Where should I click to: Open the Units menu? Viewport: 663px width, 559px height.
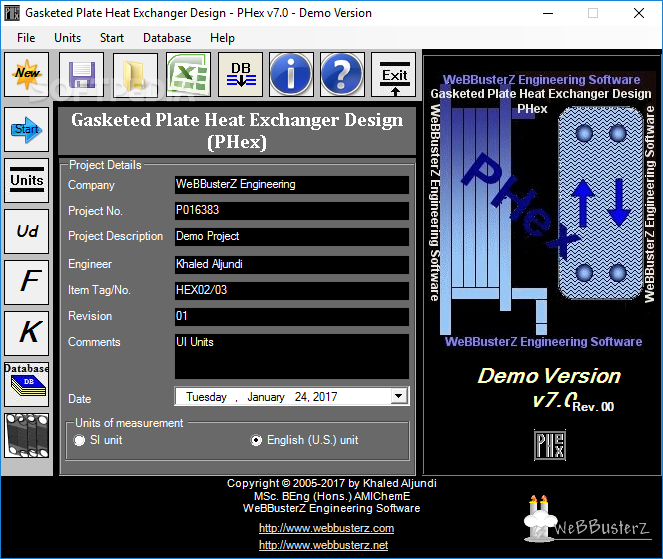[68, 38]
